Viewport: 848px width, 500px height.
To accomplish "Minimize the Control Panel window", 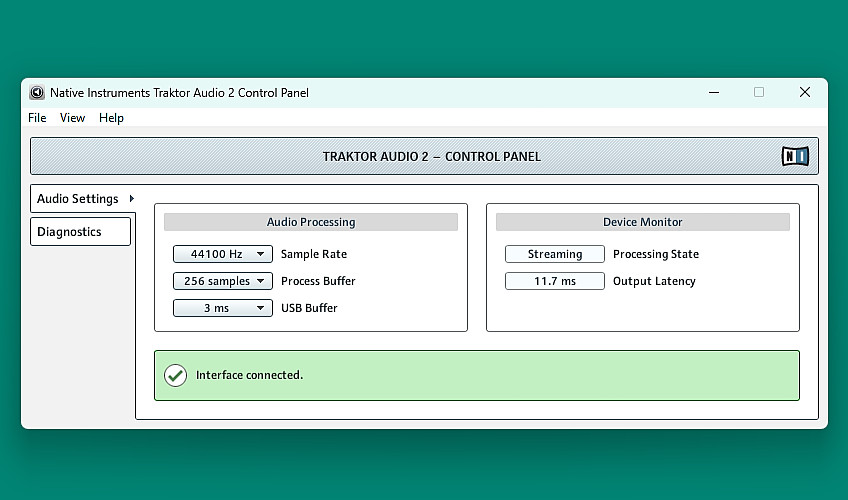I will (x=714, y=92).
